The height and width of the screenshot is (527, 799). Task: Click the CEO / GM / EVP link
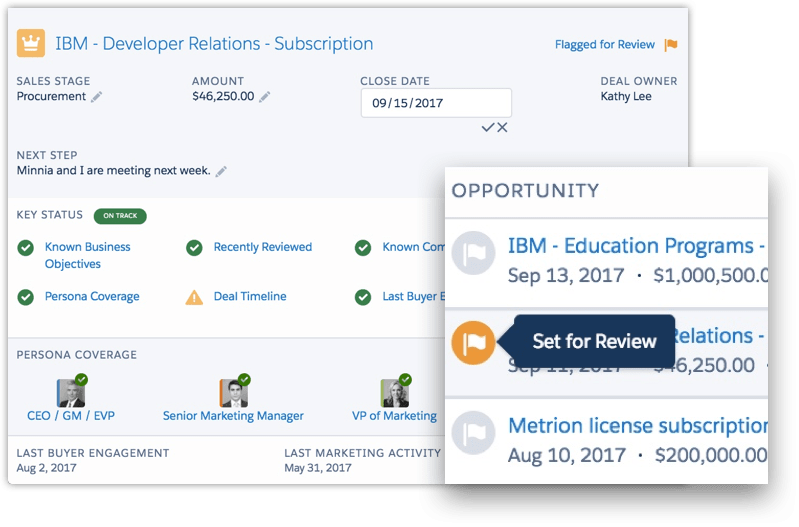(71, 416)
